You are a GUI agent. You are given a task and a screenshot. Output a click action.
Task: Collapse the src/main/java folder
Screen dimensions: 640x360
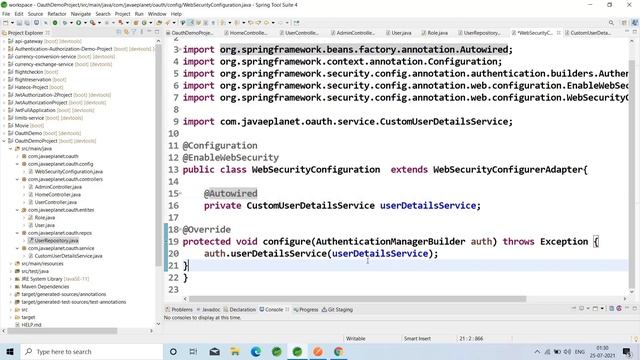click(x=11, y=149)
